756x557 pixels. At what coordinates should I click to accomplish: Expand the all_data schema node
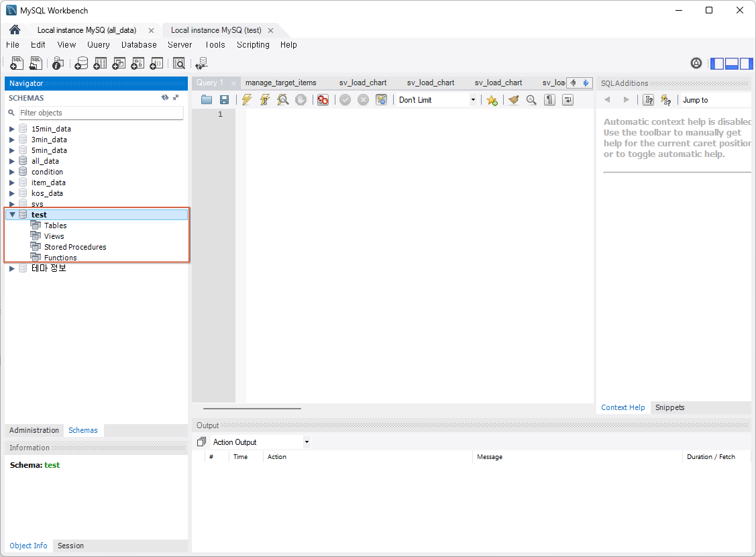pyautogui.click(x=11, y=161)
